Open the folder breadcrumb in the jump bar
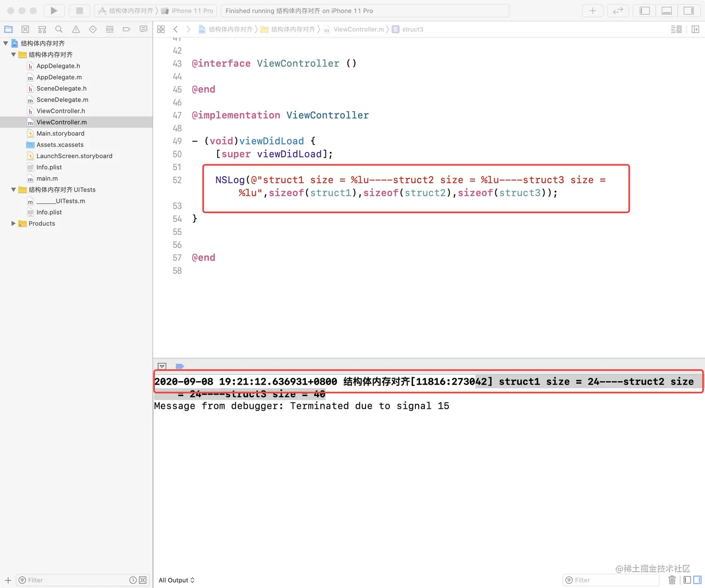The height and width of the screenshot is (588, 705). 288,29
